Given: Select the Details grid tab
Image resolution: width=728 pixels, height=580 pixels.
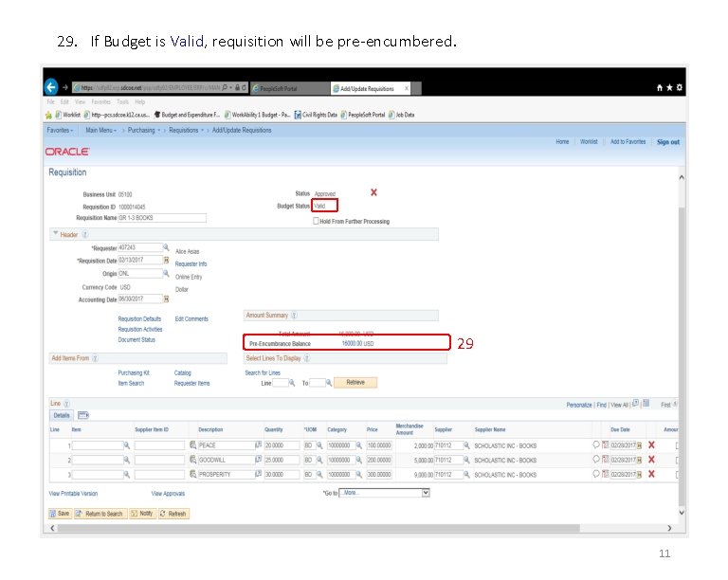Looking at the screenshot, I should 62,415.
